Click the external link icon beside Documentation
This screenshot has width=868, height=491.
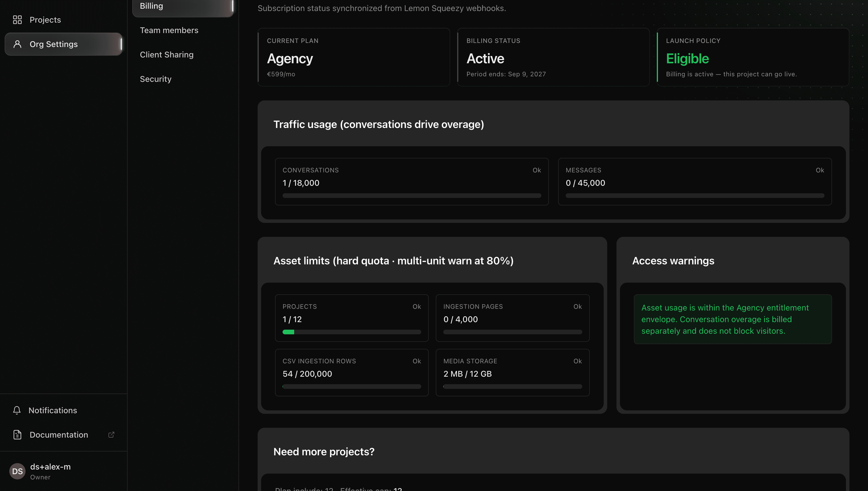(111, 435)
